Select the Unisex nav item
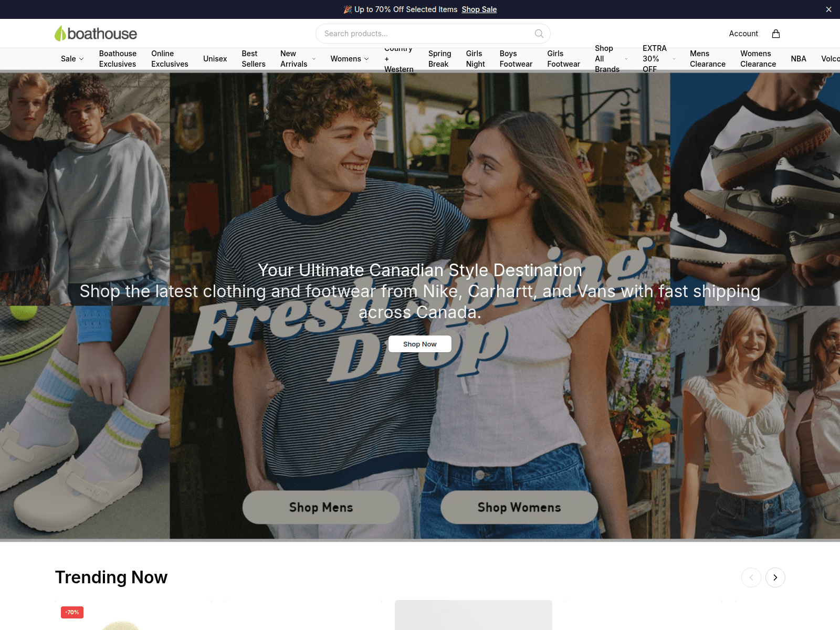Screen dimensions: 840x630 click(215, 59)
